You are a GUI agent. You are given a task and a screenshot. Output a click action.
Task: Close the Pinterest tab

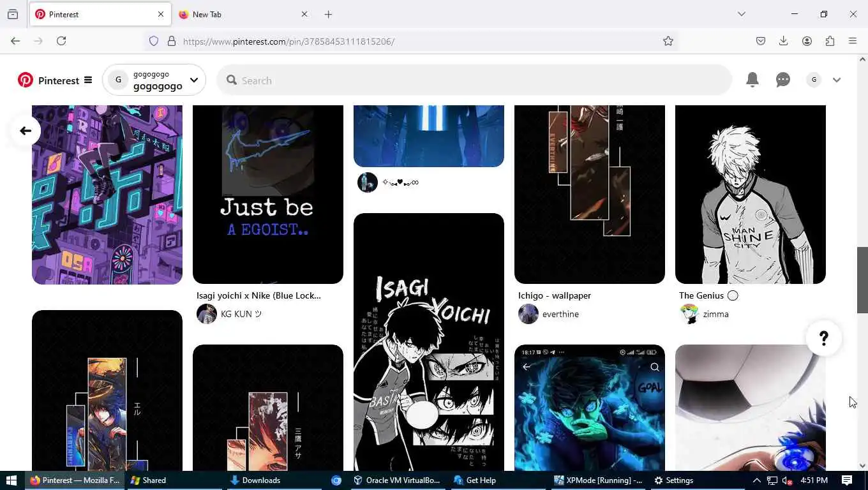(x=161, y=14)
